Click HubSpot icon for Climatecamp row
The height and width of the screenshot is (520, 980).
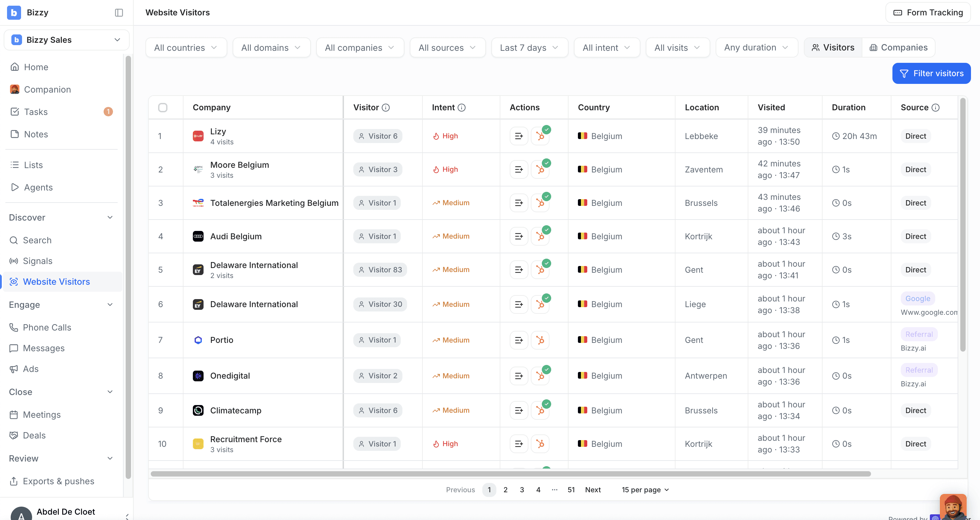pyautogui.click(x=540, y=410)
